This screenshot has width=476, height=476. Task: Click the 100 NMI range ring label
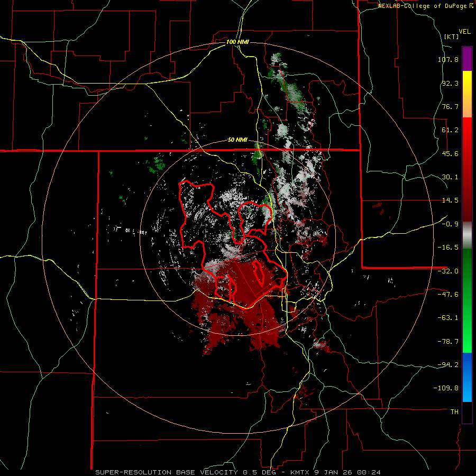(x=237, y=42)
